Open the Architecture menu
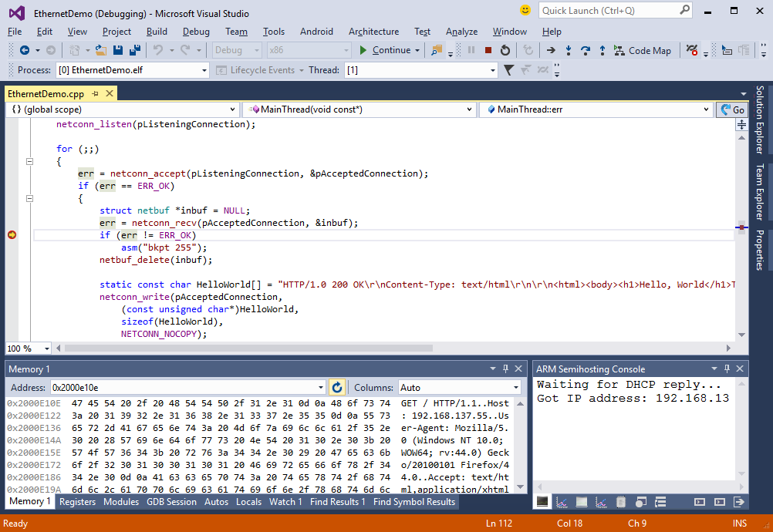Image resolution: width=773 pixels, height=532 pixels. [373, 32]
